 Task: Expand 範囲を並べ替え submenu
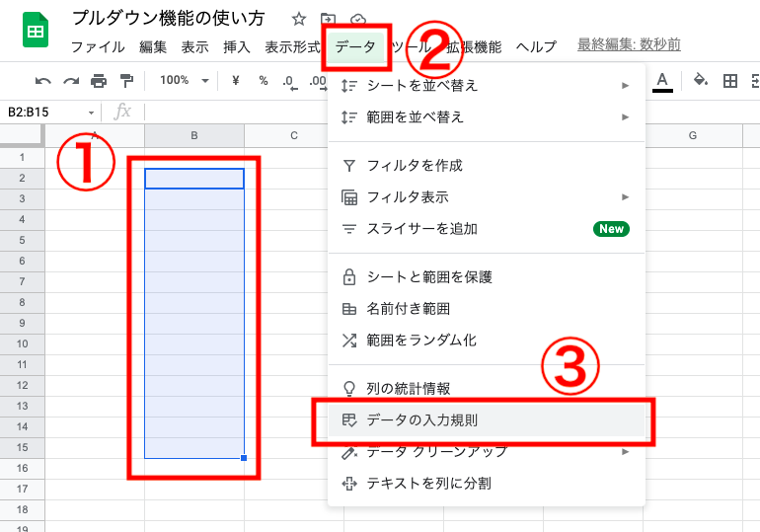tap(487, 117)
